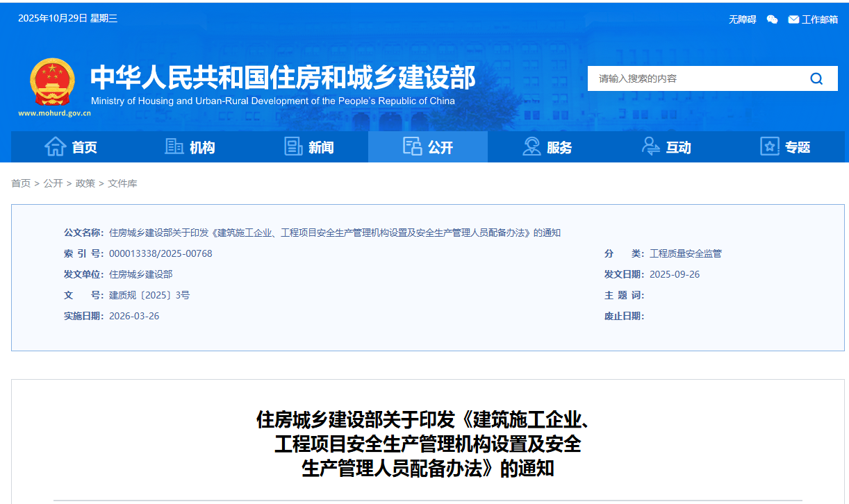Click the ministry name title banner
The image size is (849, 504).
[x=283, y=78]
